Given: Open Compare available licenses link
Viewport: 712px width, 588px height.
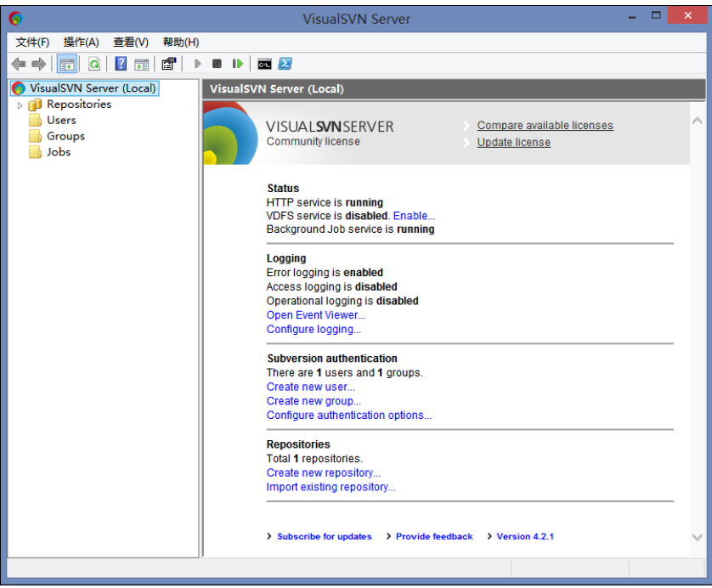Looking at the screenshot, I should [545, 125].
